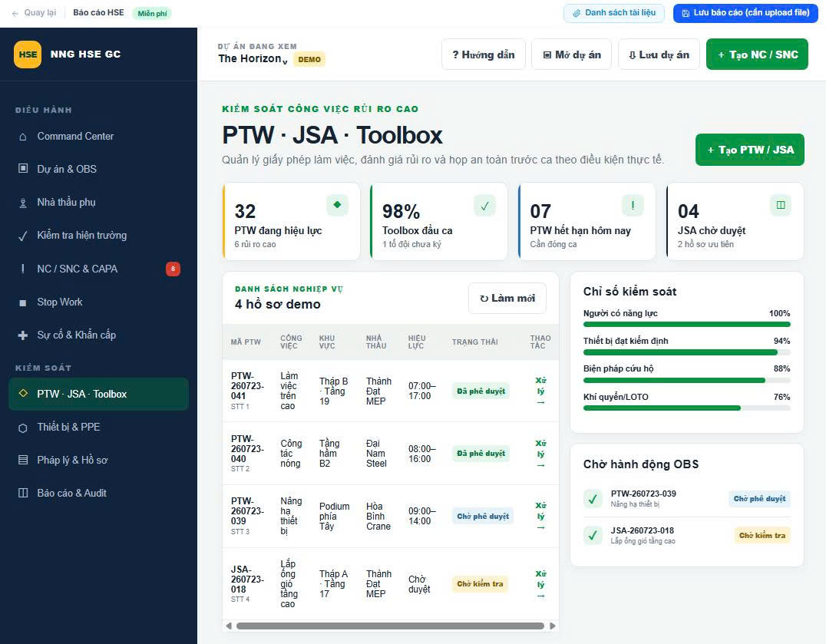Click the TRẠNG THÁI column header
The width and height of the screenshot is (826, 644).
click(x=474, y=342)
